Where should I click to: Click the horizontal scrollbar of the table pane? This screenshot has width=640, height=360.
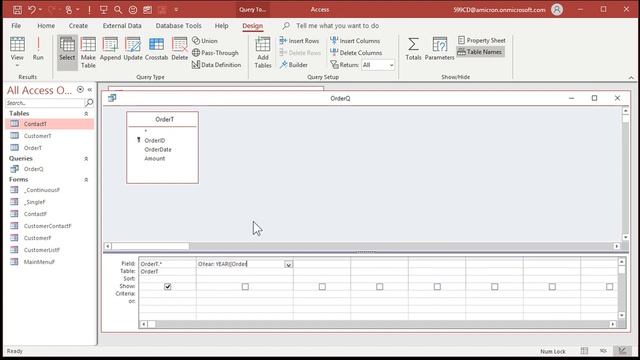click(x=362, y=246)
